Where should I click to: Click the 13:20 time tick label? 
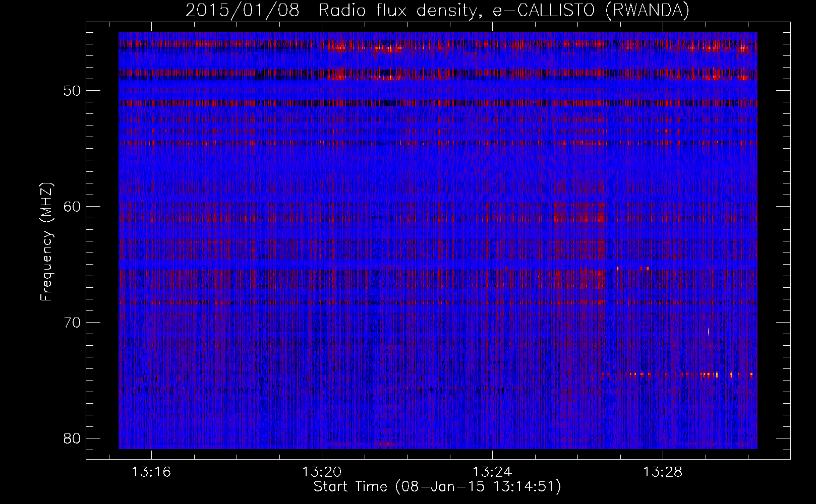(x=322, y=472)
